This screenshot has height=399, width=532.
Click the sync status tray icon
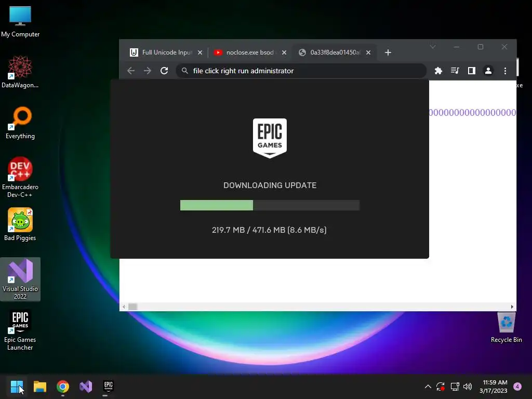click(x=441, y=387)
